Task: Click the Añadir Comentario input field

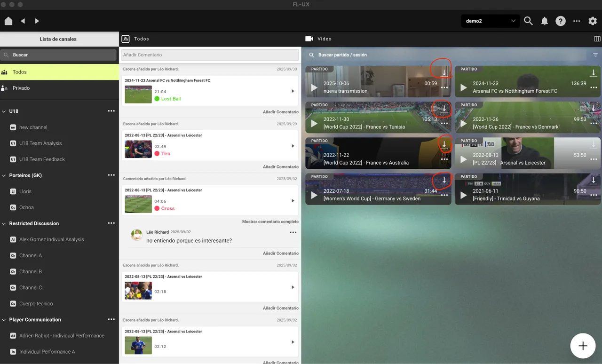Action: click(210, 55)
